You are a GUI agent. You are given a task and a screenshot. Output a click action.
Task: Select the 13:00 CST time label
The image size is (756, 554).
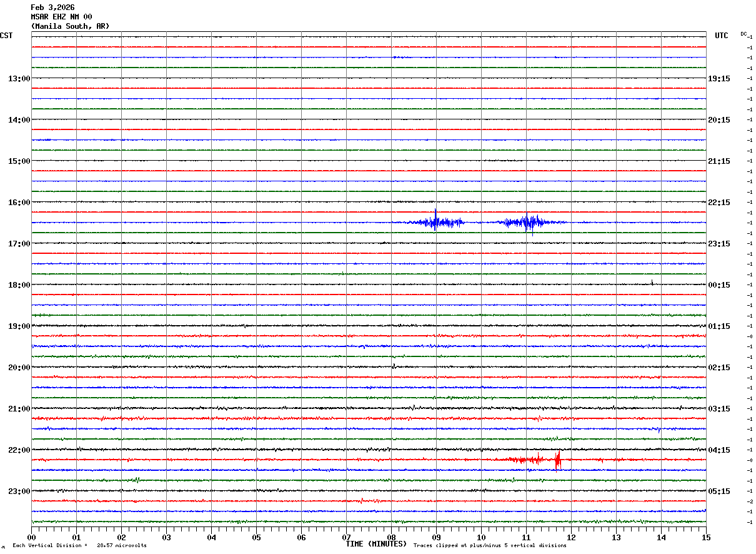tap(19, 79)
